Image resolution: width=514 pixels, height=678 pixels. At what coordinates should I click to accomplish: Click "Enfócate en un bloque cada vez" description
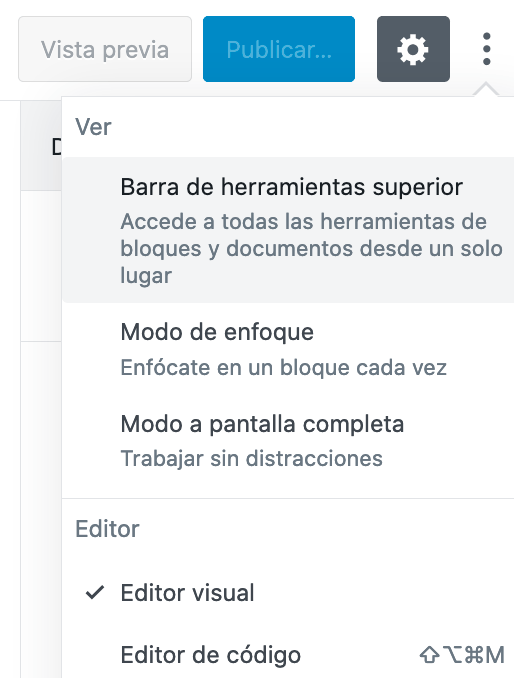pyautogui.click(x=284, y=368)
